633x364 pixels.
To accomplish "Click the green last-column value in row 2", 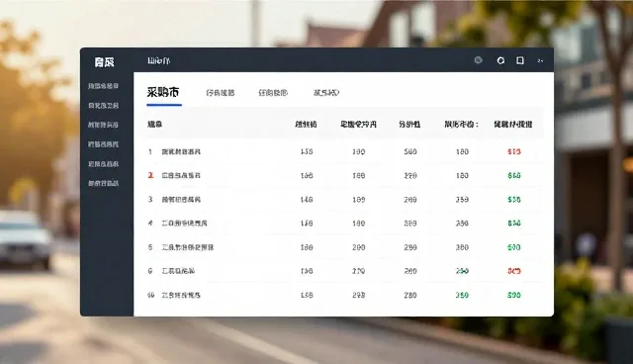I will pyautogui.click(x=514, y=175).
